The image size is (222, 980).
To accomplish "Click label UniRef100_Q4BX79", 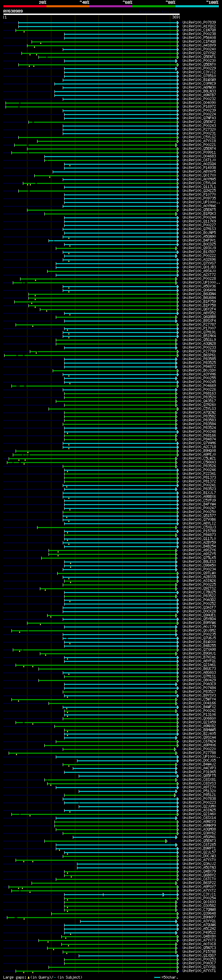I will coord(199,871).
